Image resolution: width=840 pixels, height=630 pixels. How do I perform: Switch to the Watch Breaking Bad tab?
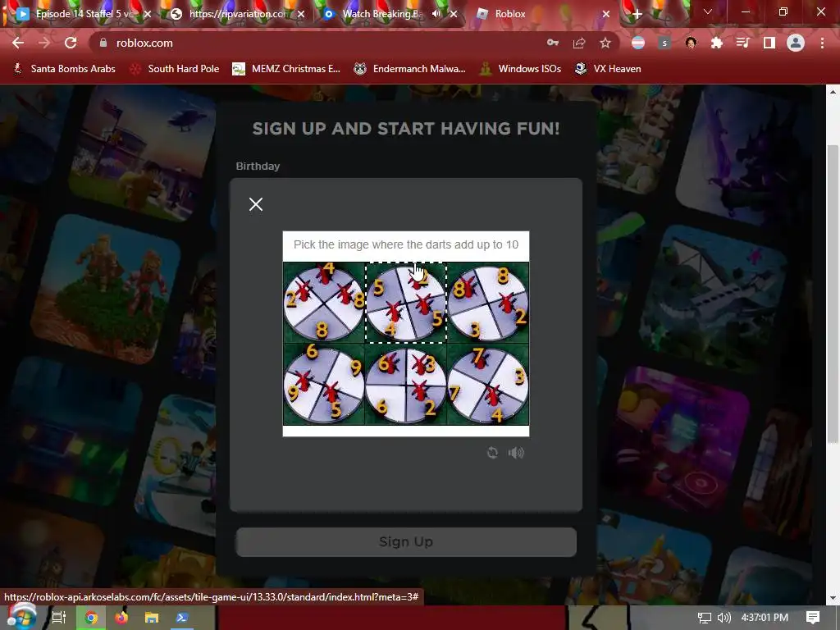[x=381, y=14]
